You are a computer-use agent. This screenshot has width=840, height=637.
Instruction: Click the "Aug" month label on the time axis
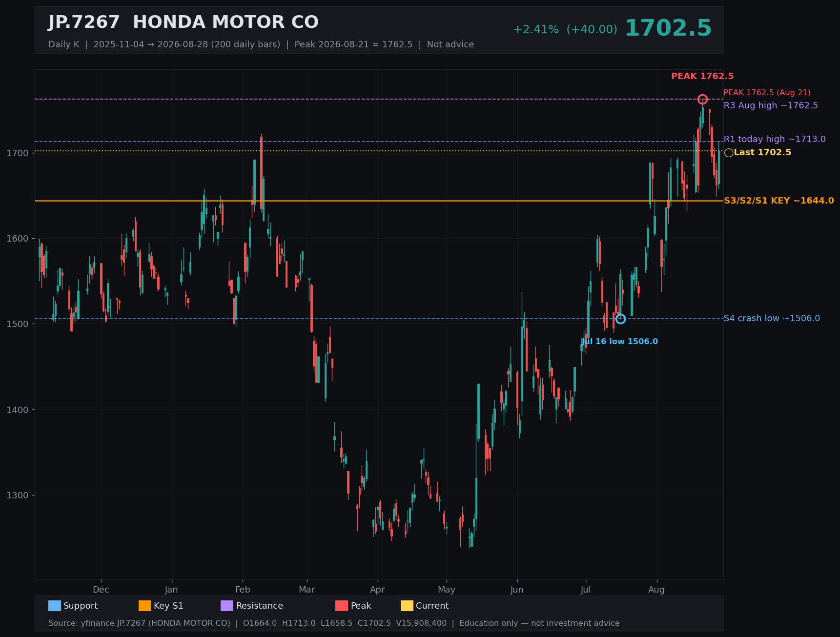pos(656,590)
